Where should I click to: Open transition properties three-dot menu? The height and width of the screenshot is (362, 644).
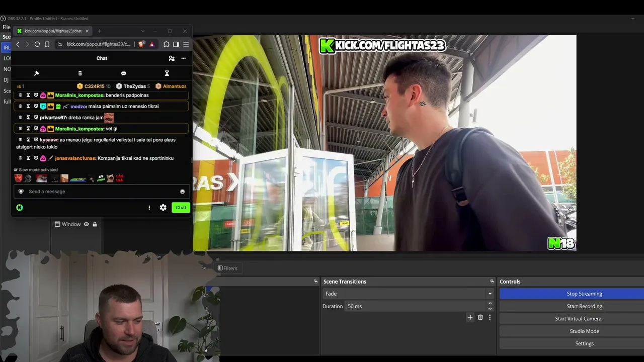coord(490,317)
